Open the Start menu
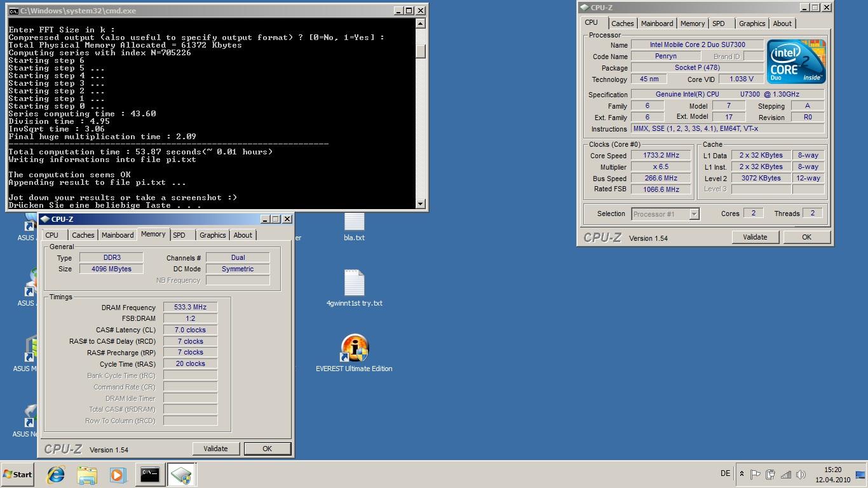 (18, 474)
